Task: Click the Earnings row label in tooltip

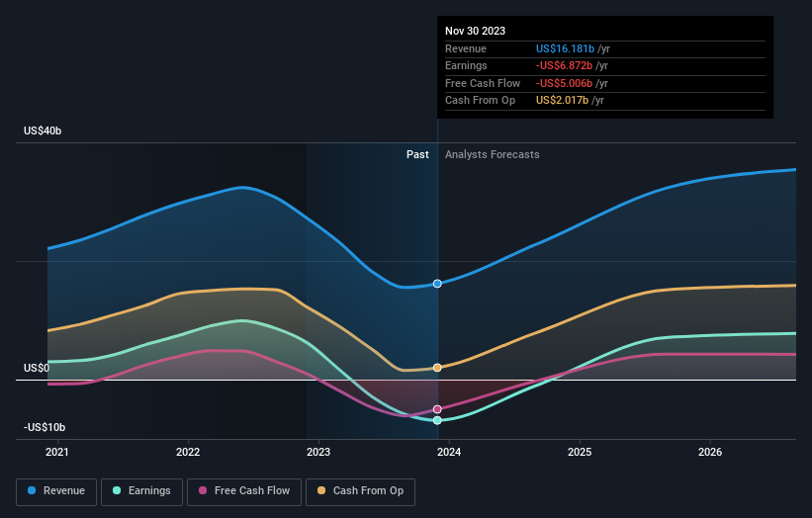Action: coord(466,65)
